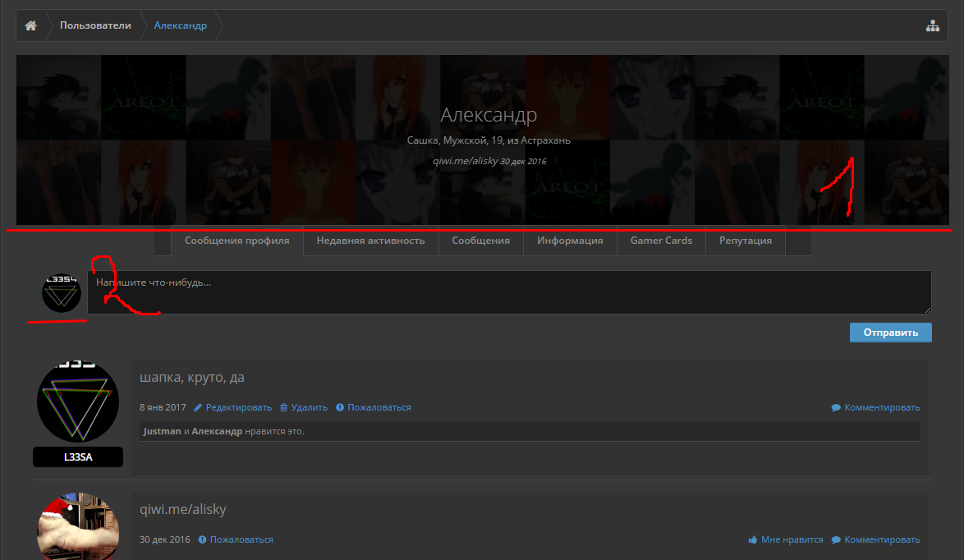The image size is (964, 560).
Task: Click the qiwi.me/alisky status in header
Action: (x=465, y=161)
